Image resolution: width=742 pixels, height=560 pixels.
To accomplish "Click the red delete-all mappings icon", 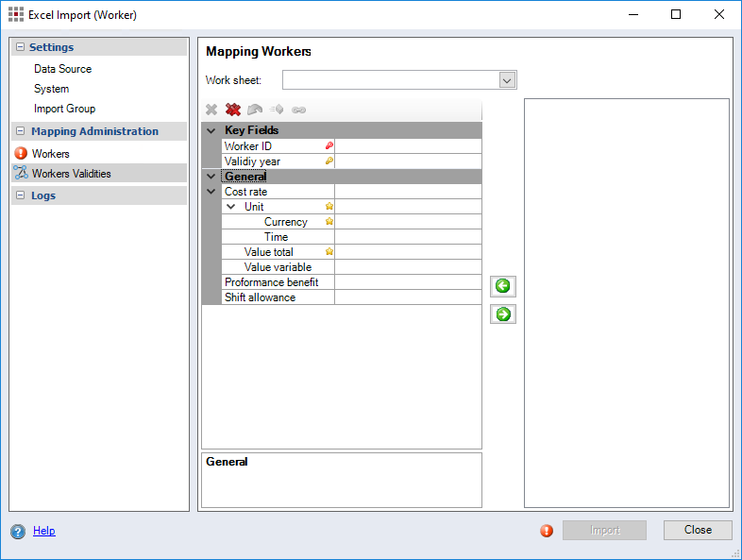I will [233, 110].
